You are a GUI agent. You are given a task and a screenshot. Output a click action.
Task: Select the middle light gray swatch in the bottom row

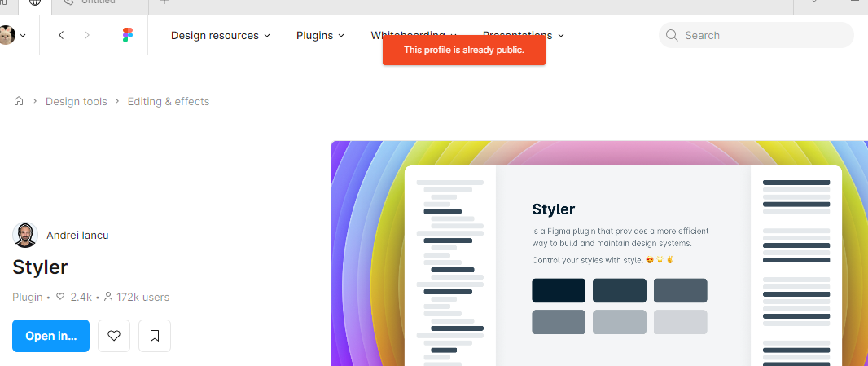(620, 322)
